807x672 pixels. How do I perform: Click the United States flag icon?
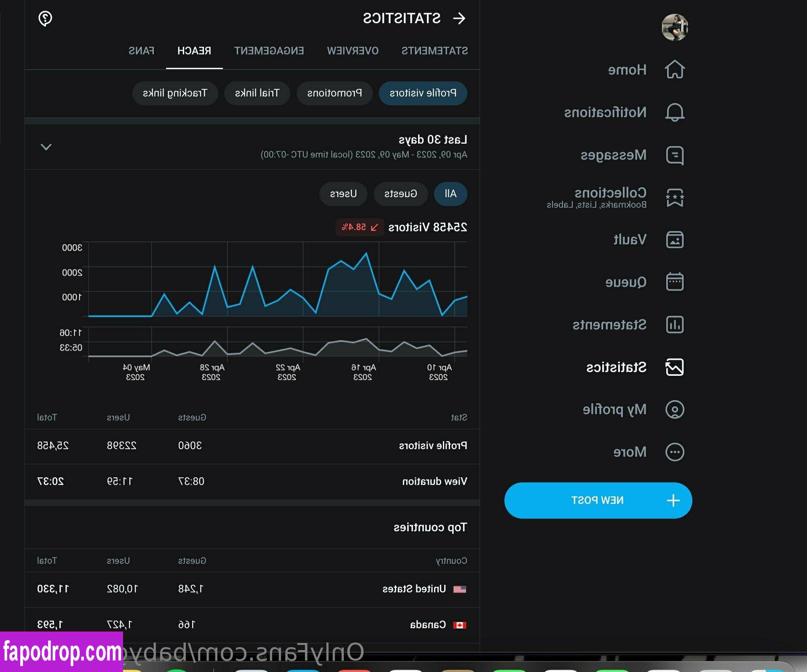click(460, 589)
